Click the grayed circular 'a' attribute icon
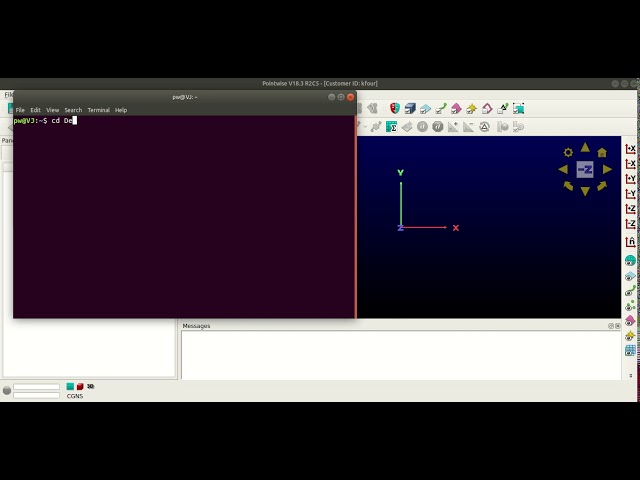 coord(422,127)
